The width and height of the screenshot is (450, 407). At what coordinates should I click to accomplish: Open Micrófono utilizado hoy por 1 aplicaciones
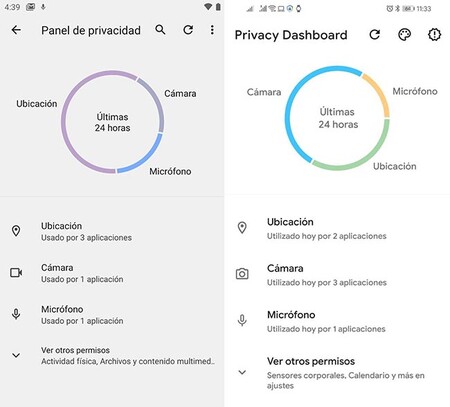(x=337, y=321)
